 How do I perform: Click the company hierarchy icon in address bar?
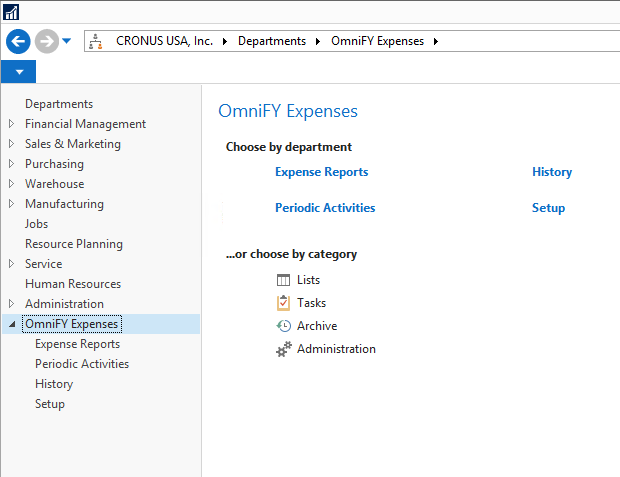[95, 41]
